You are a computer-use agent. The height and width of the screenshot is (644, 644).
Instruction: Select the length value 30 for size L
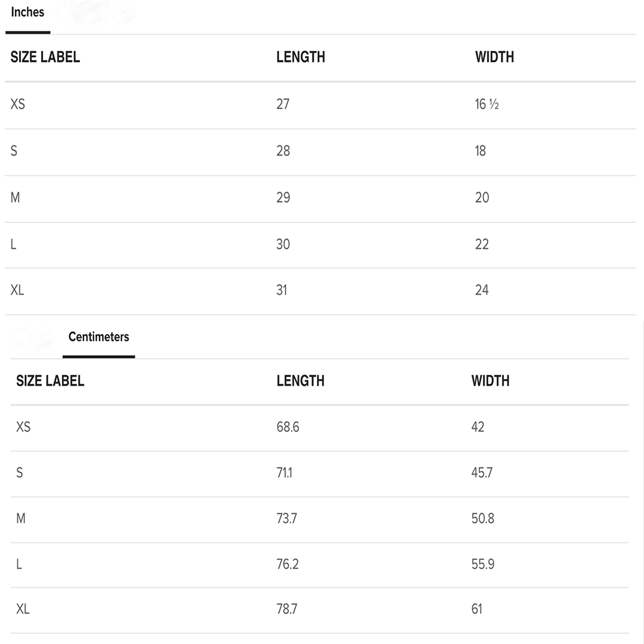pos(283,244)
